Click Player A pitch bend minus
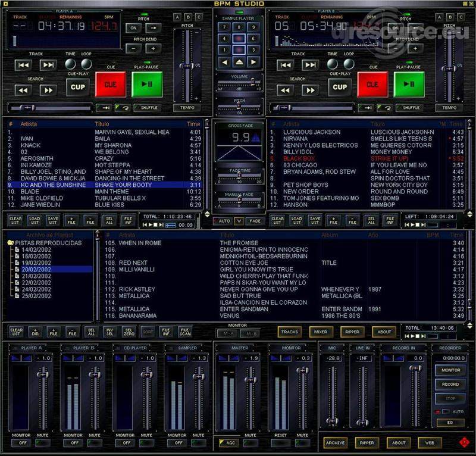The image size is (476, 456). point(133,48)
